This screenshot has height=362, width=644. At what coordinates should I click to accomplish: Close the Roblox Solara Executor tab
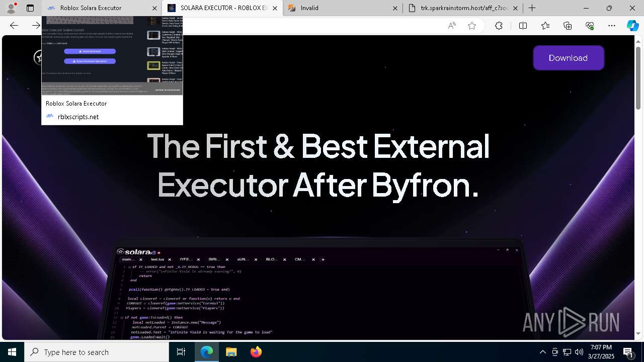[x=154, y=8]
